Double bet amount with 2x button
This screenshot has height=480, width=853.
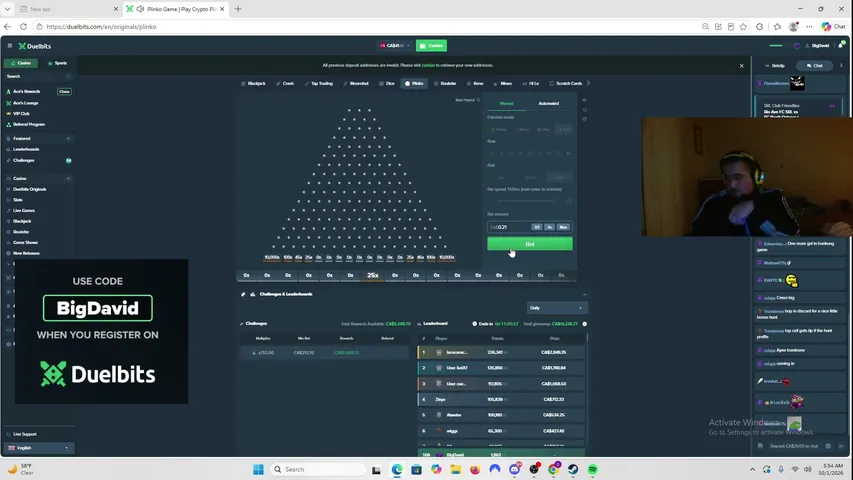pos(549,227)
